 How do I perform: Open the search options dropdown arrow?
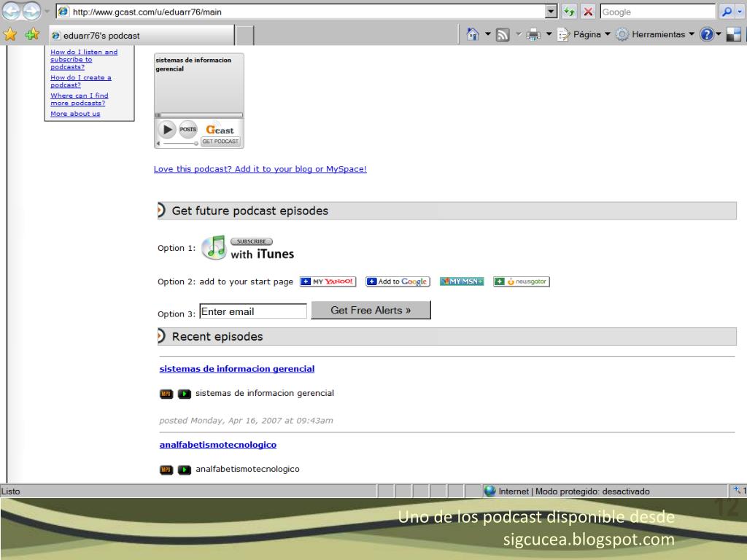741,12
